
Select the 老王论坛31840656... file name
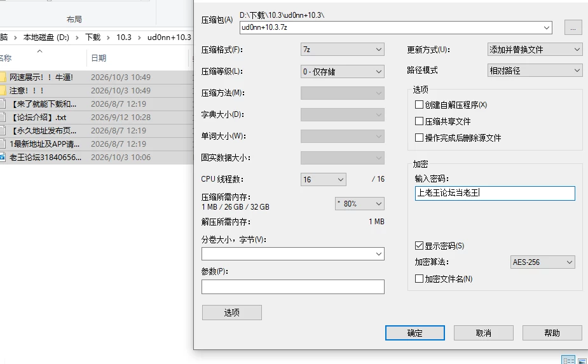pyautogui.click(x=45, y=158)
